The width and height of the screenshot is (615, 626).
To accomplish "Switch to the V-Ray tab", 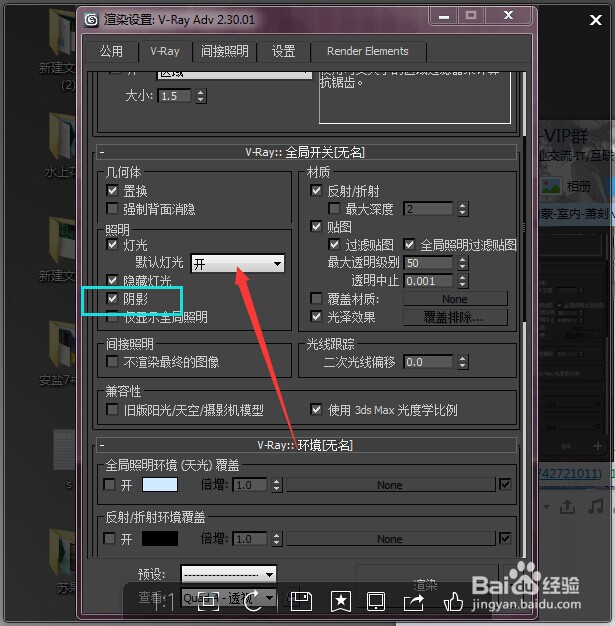I will click(x=165, y=52).
